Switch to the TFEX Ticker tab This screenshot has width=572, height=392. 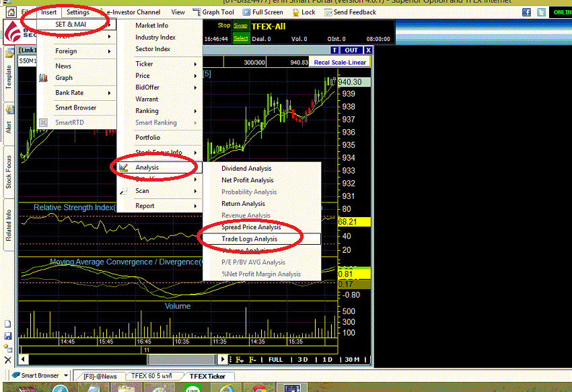(x=207, y=376)
